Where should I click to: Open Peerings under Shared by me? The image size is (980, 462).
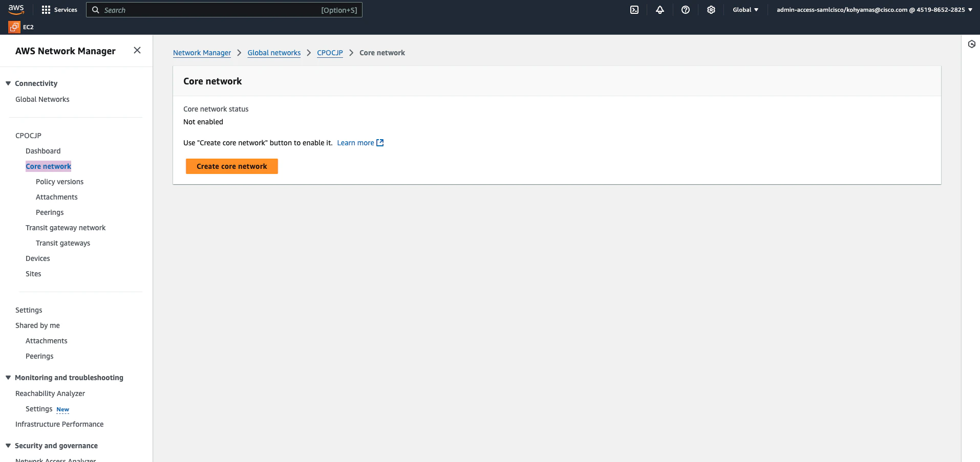pyautogui.click(x=39, y=356)
